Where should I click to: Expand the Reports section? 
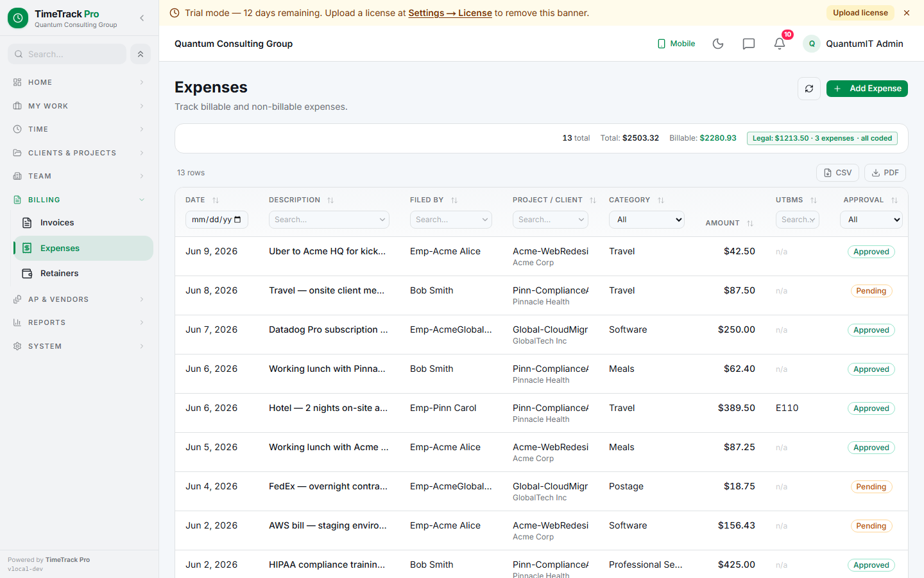tap(80, 322)
